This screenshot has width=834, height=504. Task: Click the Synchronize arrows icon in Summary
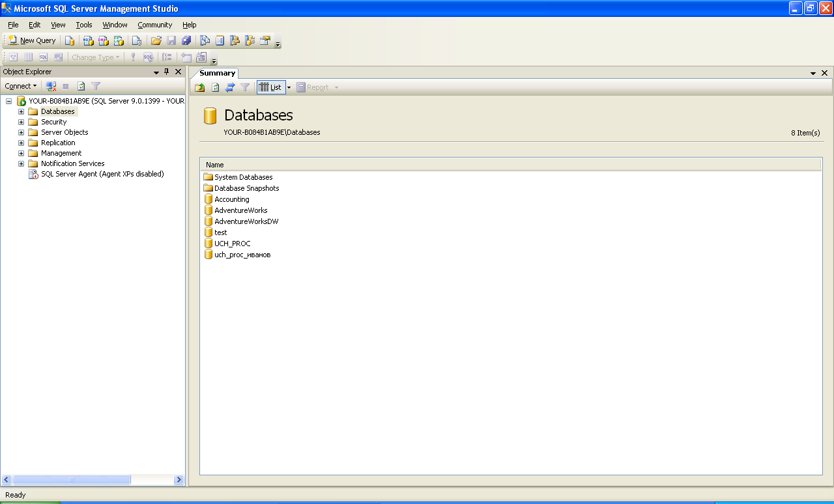pos(230,87)
